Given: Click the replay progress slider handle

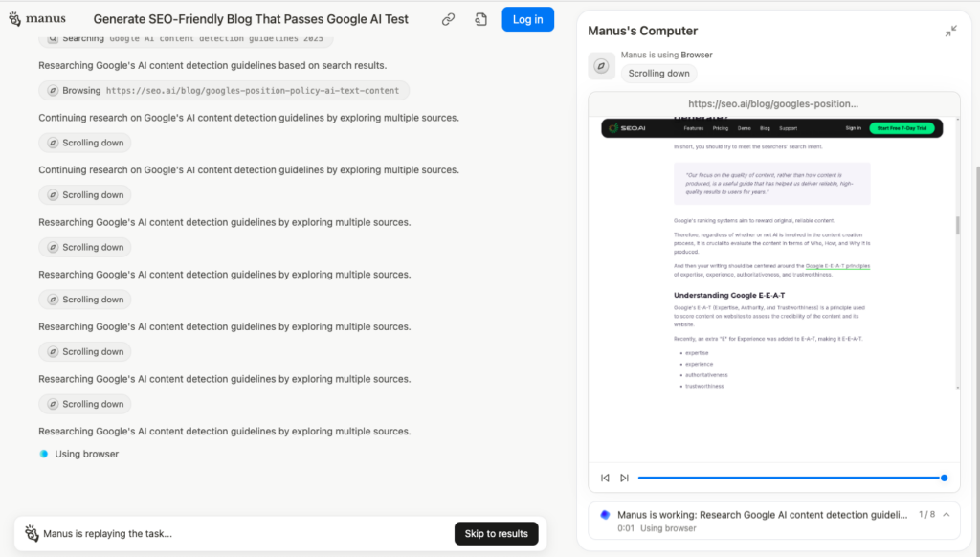Looking at the screenshot, I should (x=944, y=478).
